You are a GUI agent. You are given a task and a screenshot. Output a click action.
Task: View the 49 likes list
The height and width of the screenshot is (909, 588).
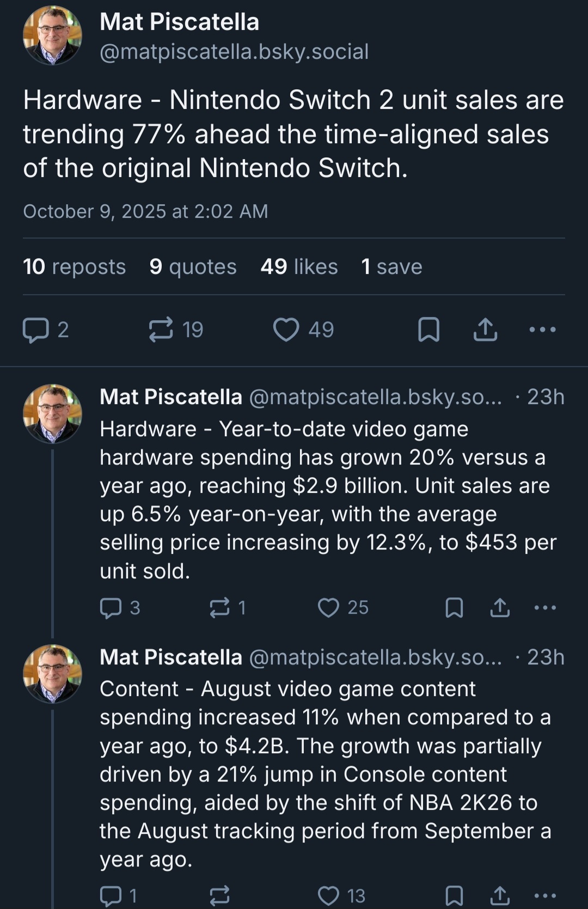(299, 267)
